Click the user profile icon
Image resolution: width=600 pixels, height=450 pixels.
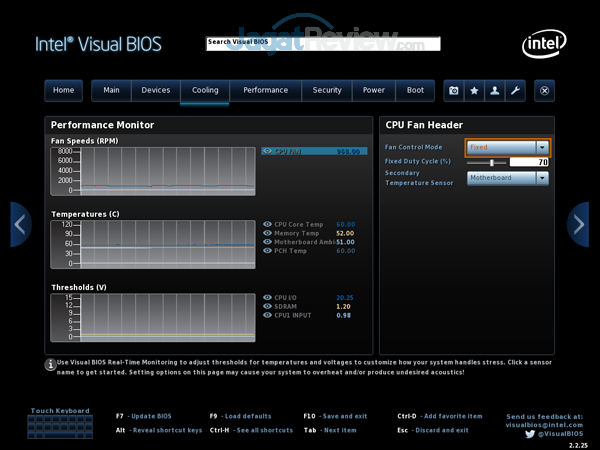point(495,90)
